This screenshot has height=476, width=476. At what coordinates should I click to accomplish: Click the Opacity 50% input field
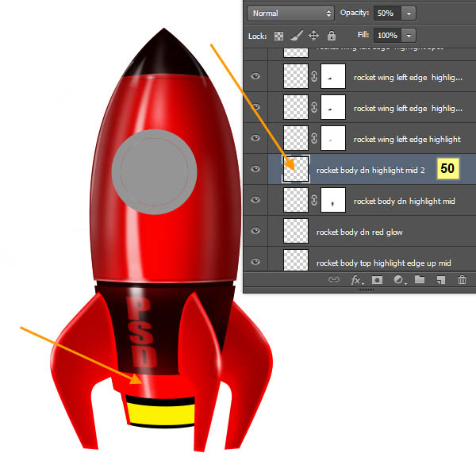point(386,13)
